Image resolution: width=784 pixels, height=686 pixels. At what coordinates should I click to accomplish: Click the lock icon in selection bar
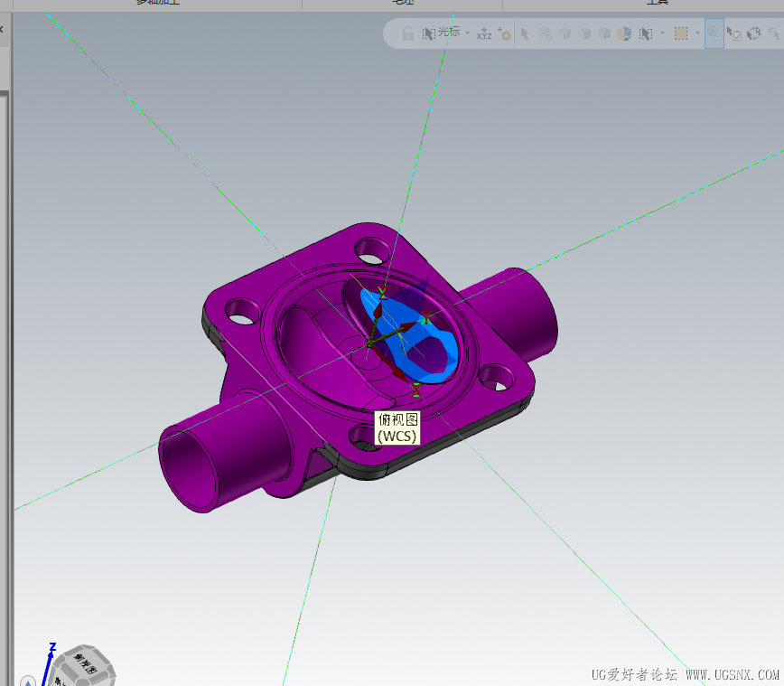[408, 33]
